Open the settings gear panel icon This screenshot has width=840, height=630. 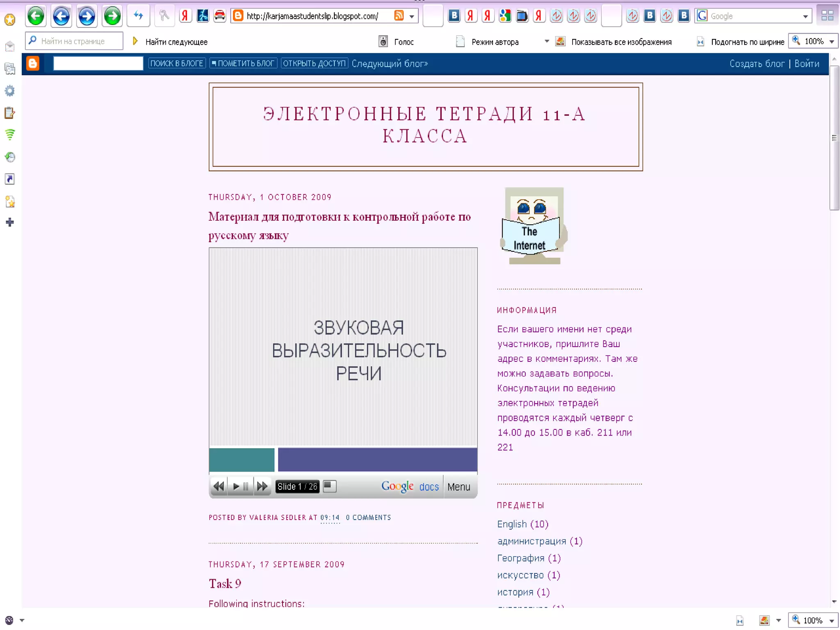click(x=10, y=91)
